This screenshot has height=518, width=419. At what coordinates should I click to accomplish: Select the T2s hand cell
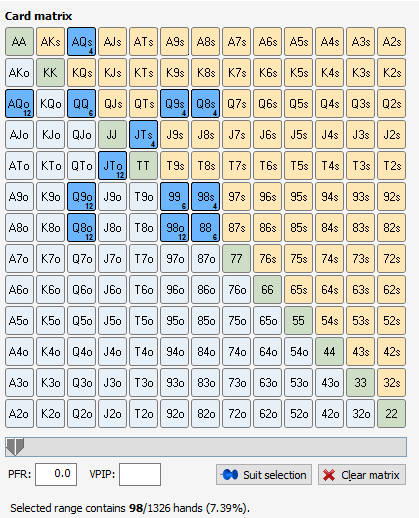(391, 166)
